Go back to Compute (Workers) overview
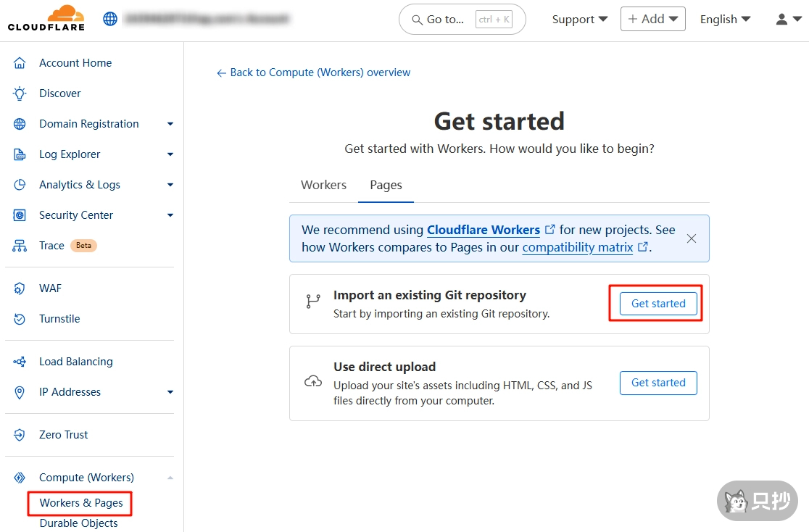Image resolution: width=809 pixels, height=532 pixels. (x=313, y=72)
